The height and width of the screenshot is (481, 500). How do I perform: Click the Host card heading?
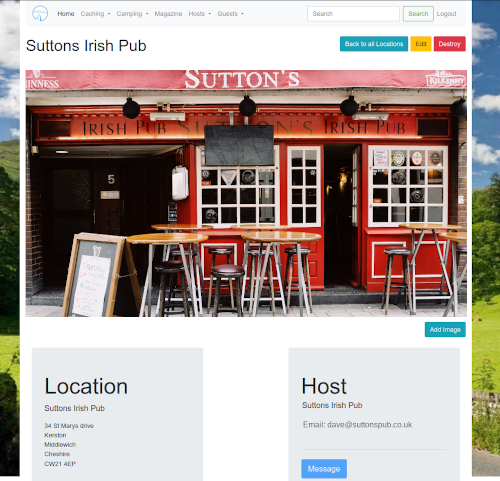click(324, 386)
